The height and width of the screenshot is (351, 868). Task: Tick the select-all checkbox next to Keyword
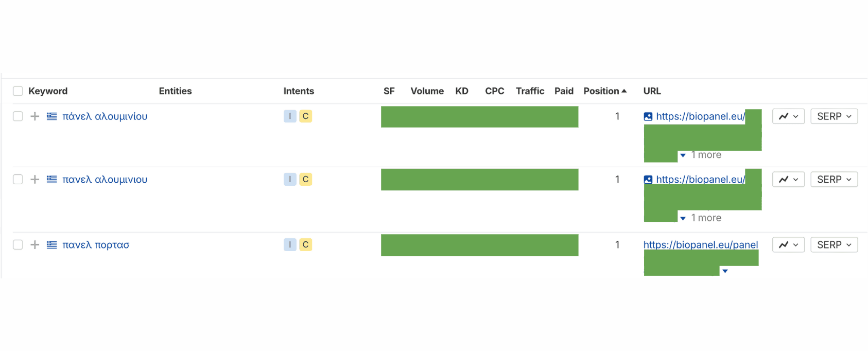18,91
